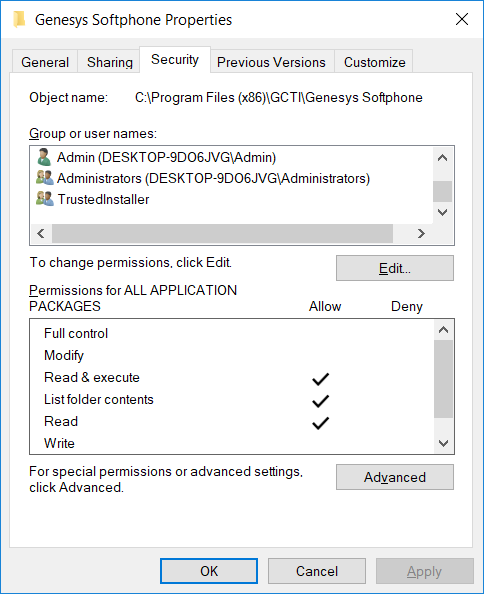Select the TrustedInstaller group icon
The image size is (484, 594).
(x=44, y=199)
